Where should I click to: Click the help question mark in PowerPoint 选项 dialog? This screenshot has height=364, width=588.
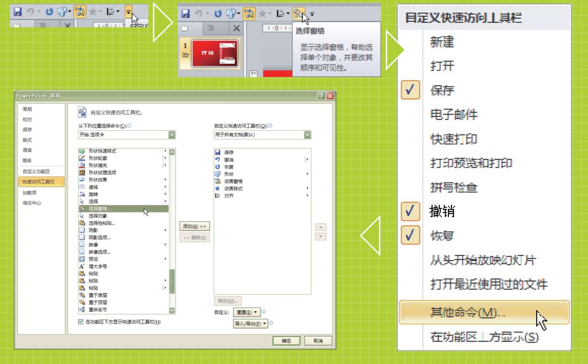[321, 96]
